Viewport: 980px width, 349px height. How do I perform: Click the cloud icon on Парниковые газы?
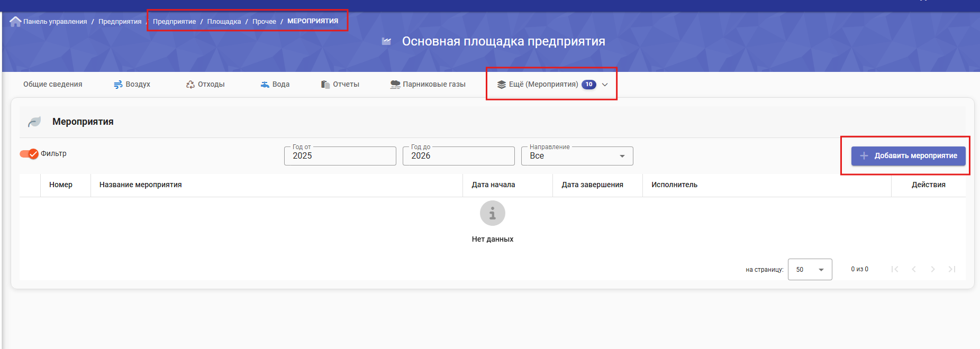click(x=395, y=85)
